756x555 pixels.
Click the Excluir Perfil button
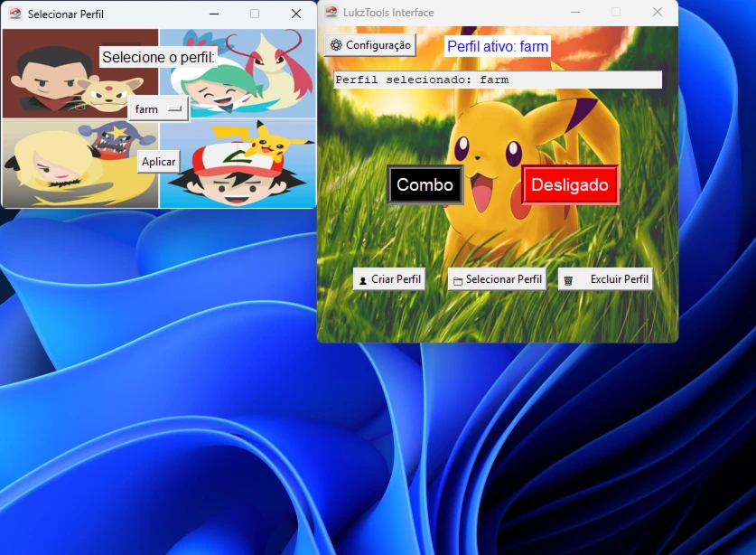click(605, 279)
